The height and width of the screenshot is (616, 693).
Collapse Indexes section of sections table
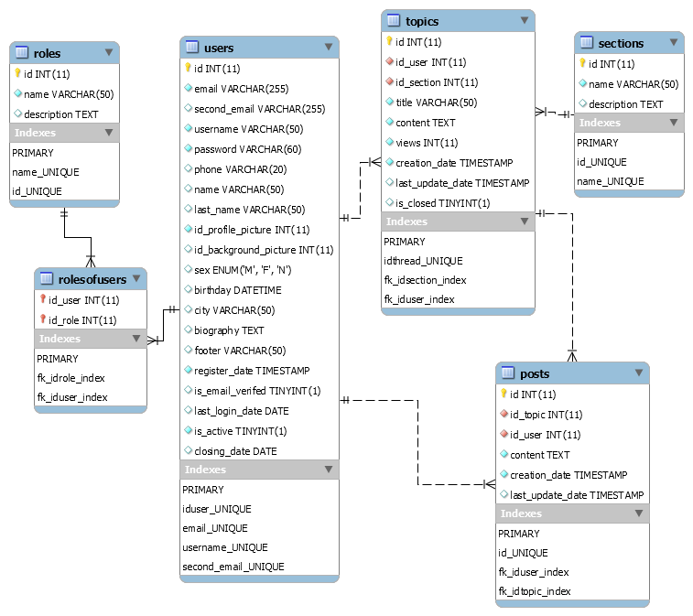[x=674, y=122]
